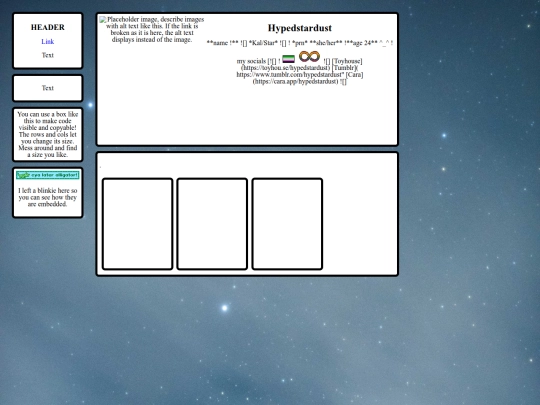Click the Toyhouse URL text
The image size is (540, 405).
click(285, 68)
